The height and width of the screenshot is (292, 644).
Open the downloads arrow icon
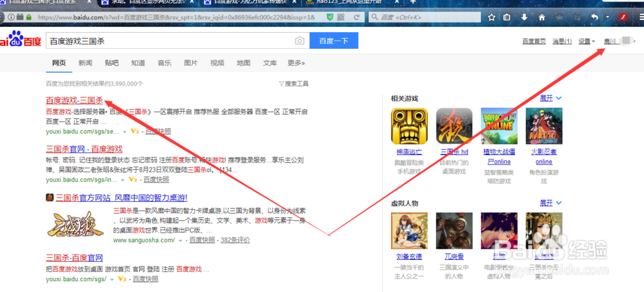click(x=524, y=17)
